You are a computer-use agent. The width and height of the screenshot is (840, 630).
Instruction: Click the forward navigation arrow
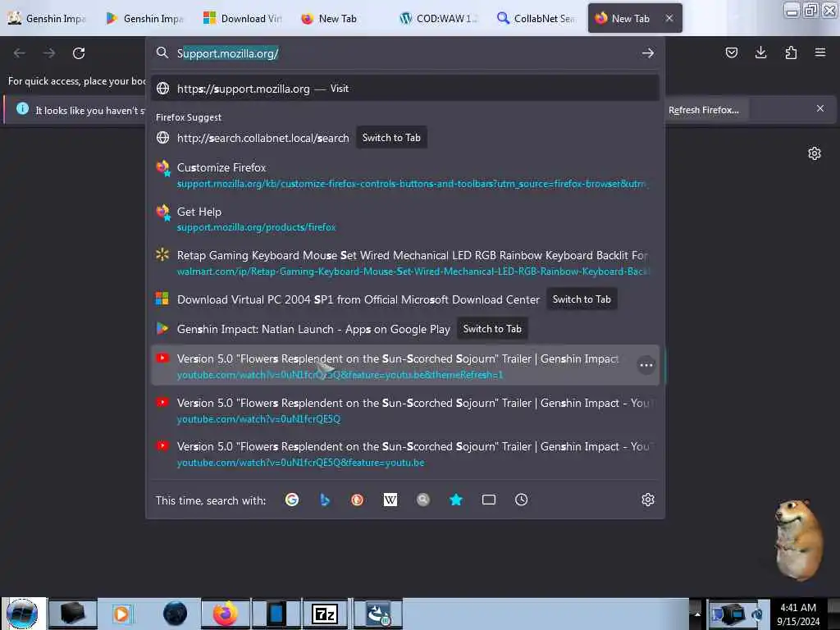[x=49, y=53]
